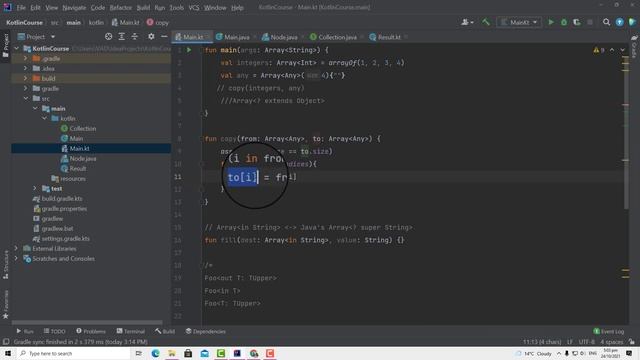Build project using the hammer icon

coord(486,22)
